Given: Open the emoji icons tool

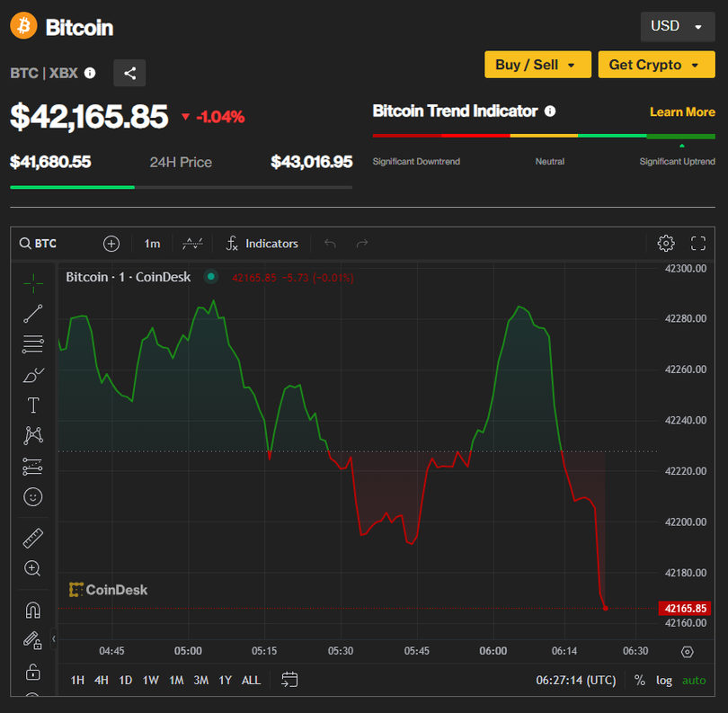Looking at the screenshot, I should 33,496.
